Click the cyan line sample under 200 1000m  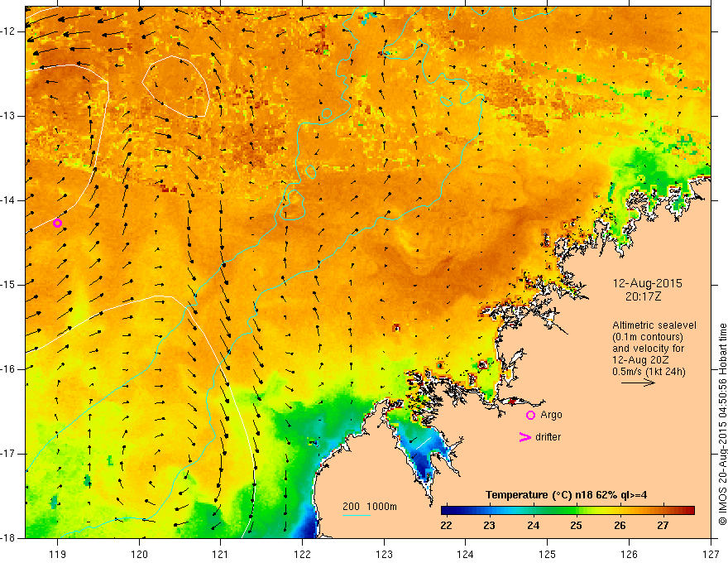click(356, 515)
